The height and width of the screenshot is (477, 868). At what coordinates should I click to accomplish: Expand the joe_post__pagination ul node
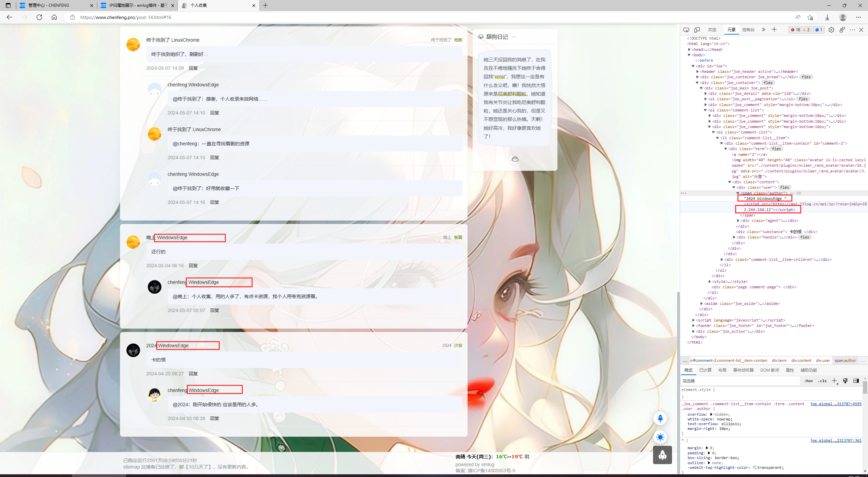pos(706,99)
